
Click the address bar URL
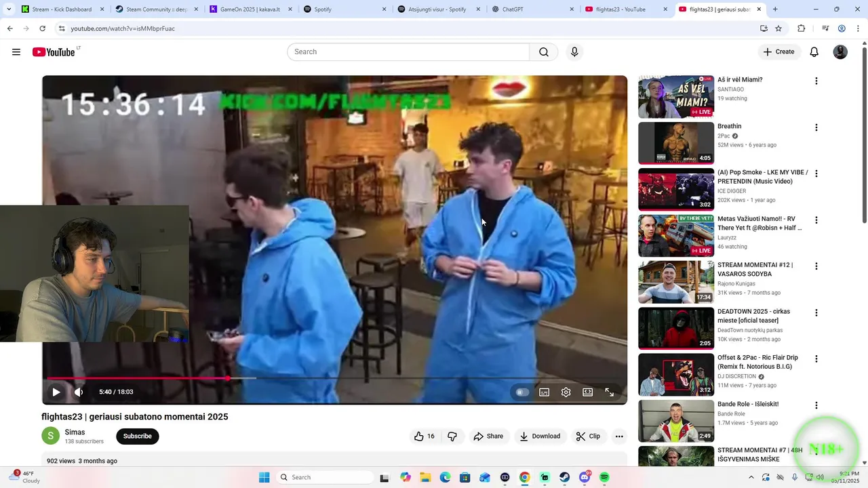[x=123, y=28]
